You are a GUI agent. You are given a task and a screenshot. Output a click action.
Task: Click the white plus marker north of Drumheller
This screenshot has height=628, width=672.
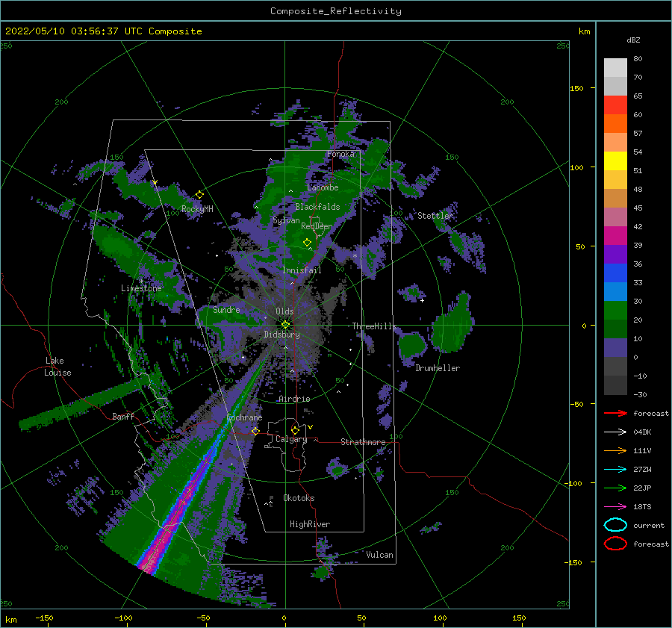[x=422, y=300]
